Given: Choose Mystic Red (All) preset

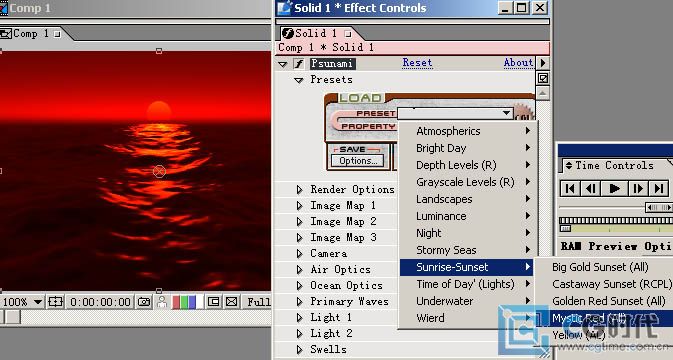Looking at the screenshot, I should click(x=604, y=318).
